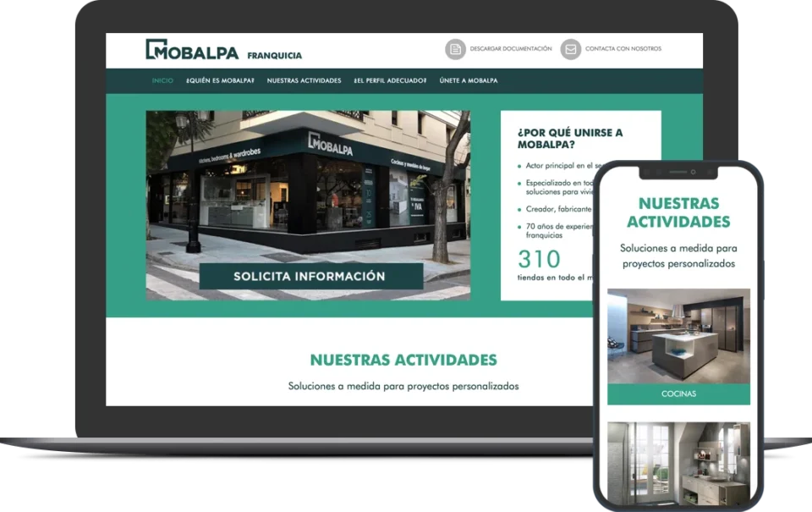Click the contact envelope icon

click(x=571, y=49)
